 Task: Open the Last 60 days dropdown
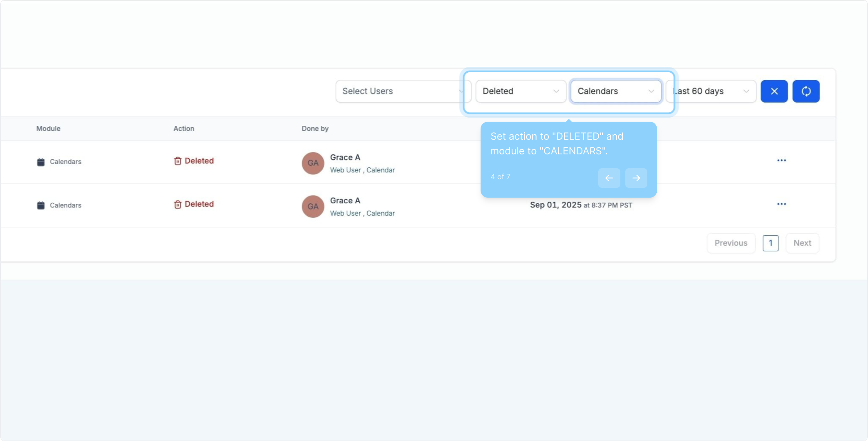pos(711,91)
